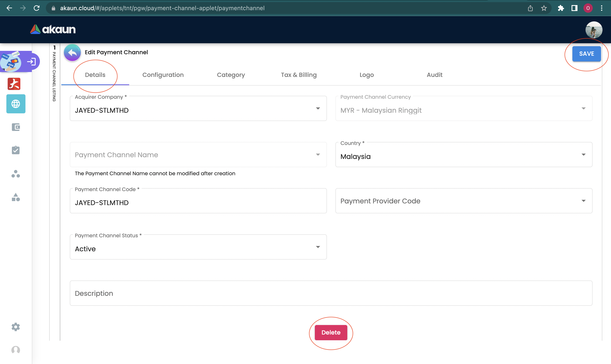Click the Payment Channel Code field
Screen dimensions: 611x364
pyautogui.click(x=198, y=203)
